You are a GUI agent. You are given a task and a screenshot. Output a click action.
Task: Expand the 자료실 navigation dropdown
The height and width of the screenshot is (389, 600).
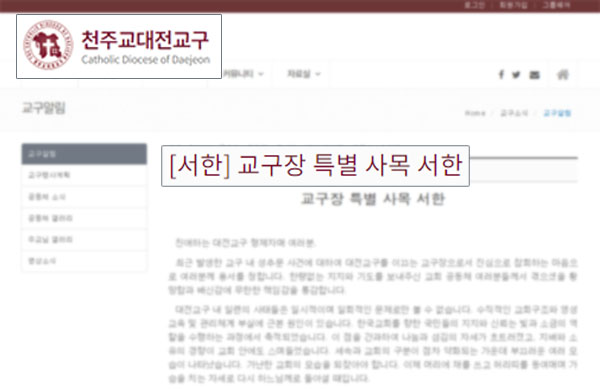303,74
